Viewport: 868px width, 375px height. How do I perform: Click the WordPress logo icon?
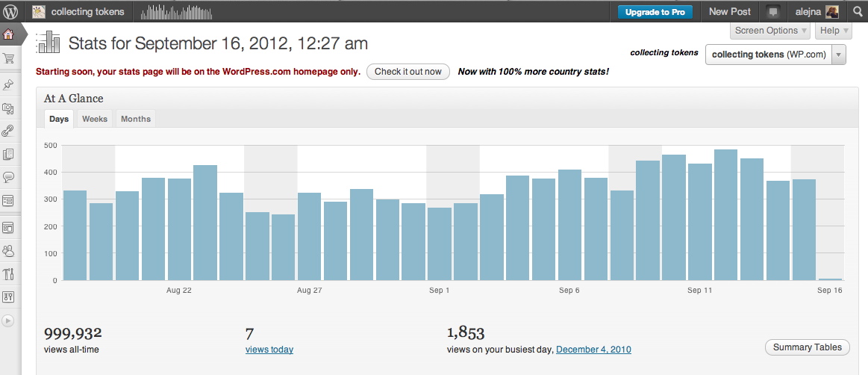click(10, 11)
